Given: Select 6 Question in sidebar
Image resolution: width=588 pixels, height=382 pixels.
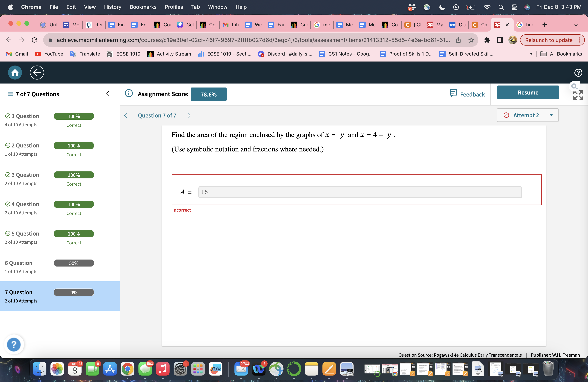Looking at the screenshot, I should 19,263.
